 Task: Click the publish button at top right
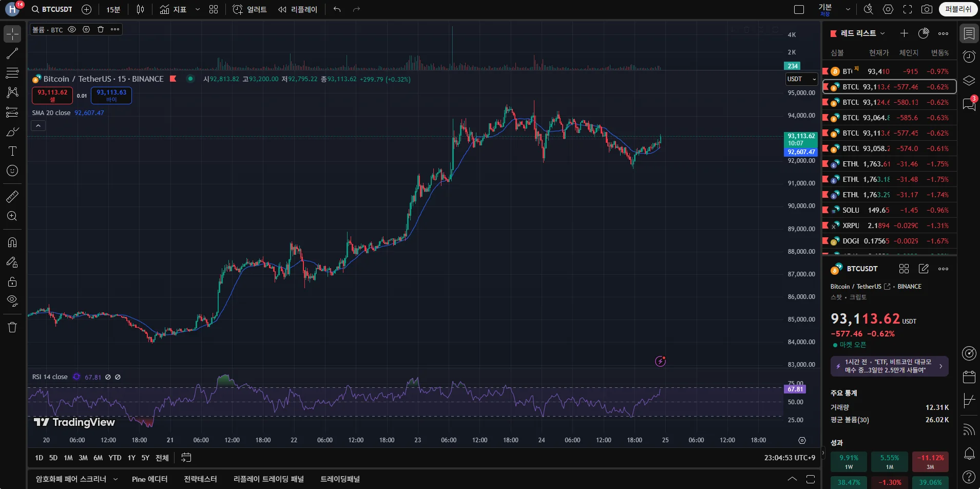pyautogui.click(x=958, y=9)
